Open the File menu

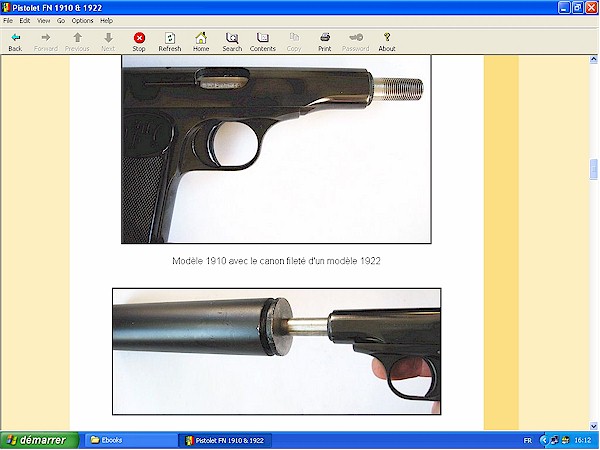click(9, 20)
